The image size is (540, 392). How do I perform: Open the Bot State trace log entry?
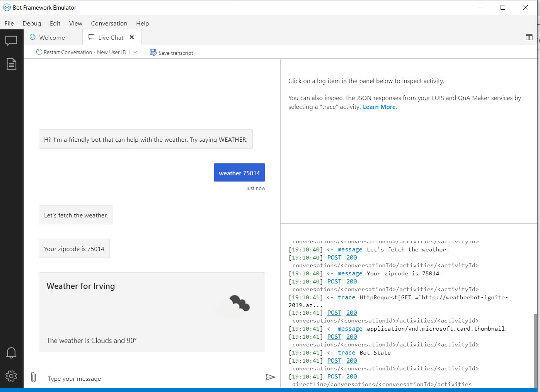tap(346, 352)
